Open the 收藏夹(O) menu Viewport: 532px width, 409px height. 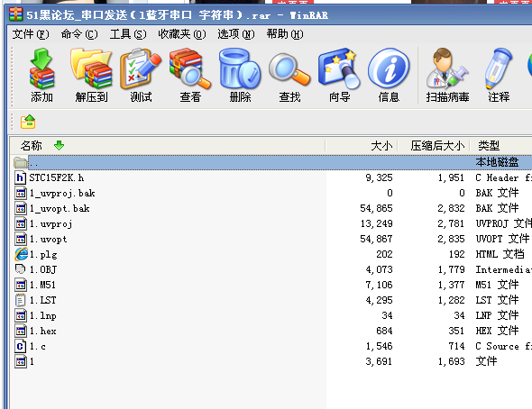182,34
